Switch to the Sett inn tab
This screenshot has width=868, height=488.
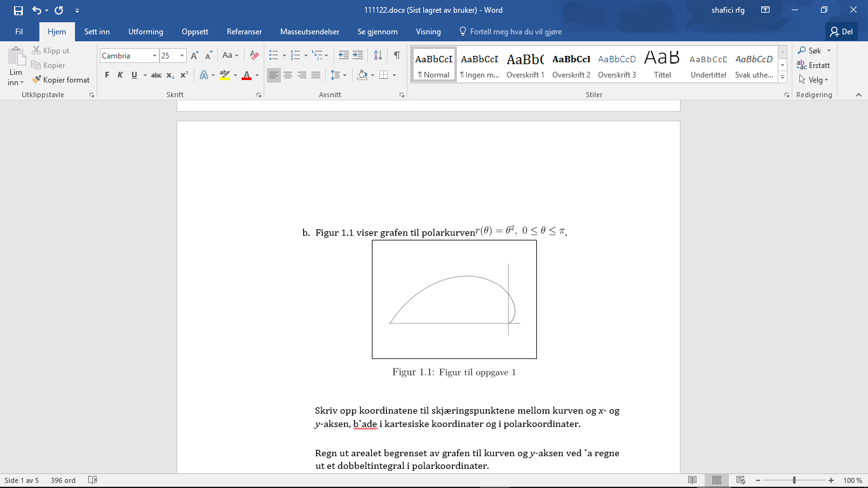(97, 32)
